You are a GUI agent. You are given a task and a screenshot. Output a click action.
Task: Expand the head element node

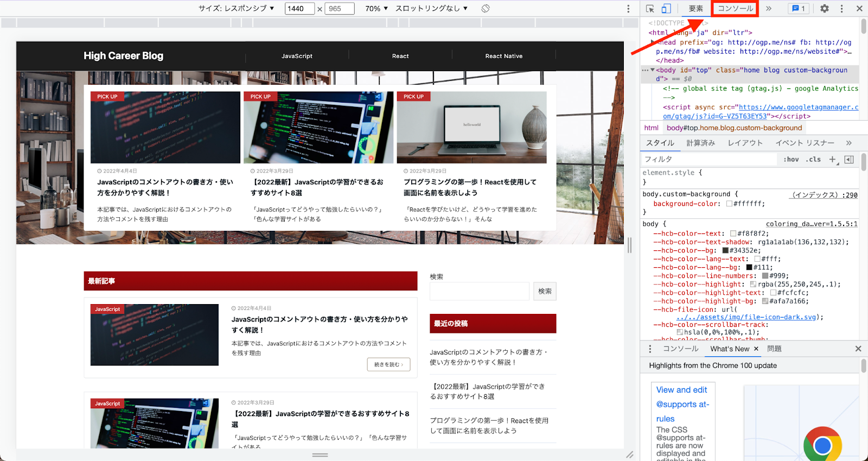(x=653, y=42)
